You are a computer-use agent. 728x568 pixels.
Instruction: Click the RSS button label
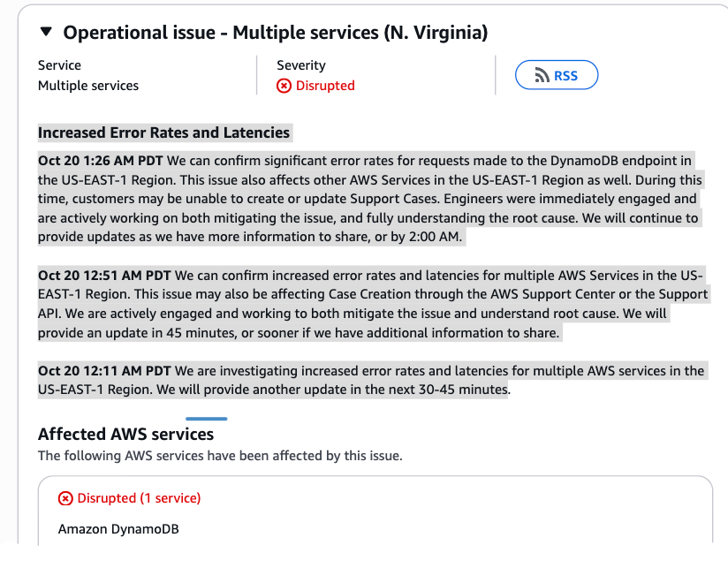565,76
